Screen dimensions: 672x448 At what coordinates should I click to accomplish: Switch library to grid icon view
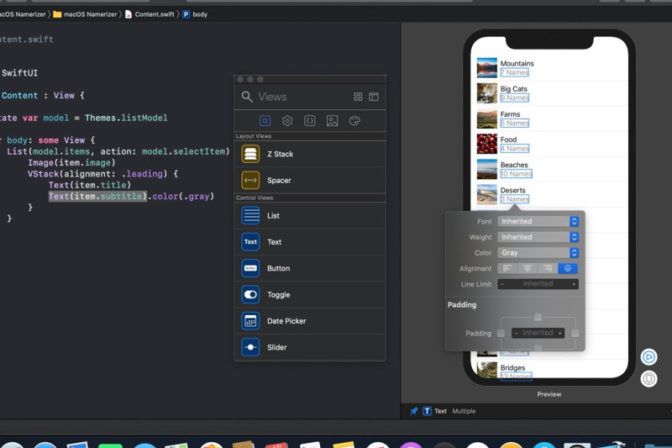tap(358, 97)
